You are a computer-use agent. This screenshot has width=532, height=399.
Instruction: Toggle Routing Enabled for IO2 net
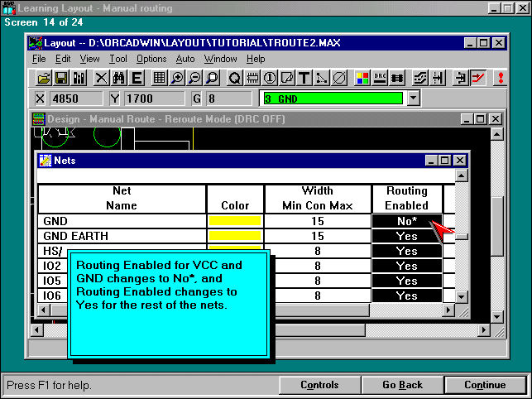tap(406, 266)
